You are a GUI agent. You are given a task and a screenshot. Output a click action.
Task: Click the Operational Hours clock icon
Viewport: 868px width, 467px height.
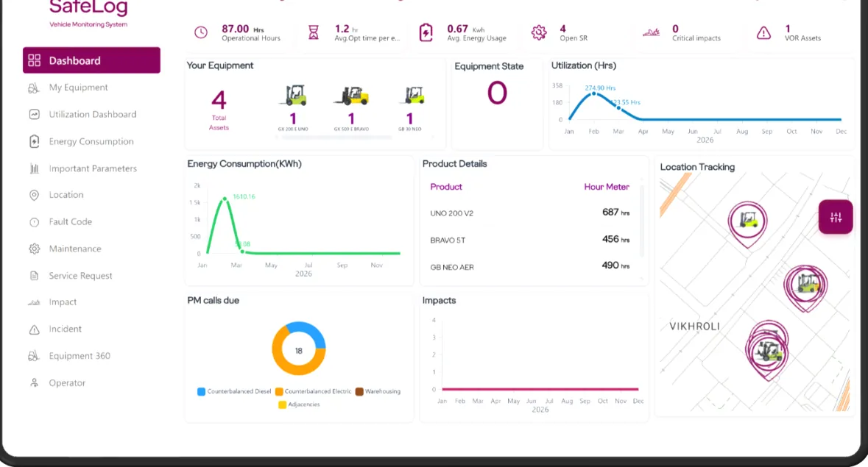201,32
